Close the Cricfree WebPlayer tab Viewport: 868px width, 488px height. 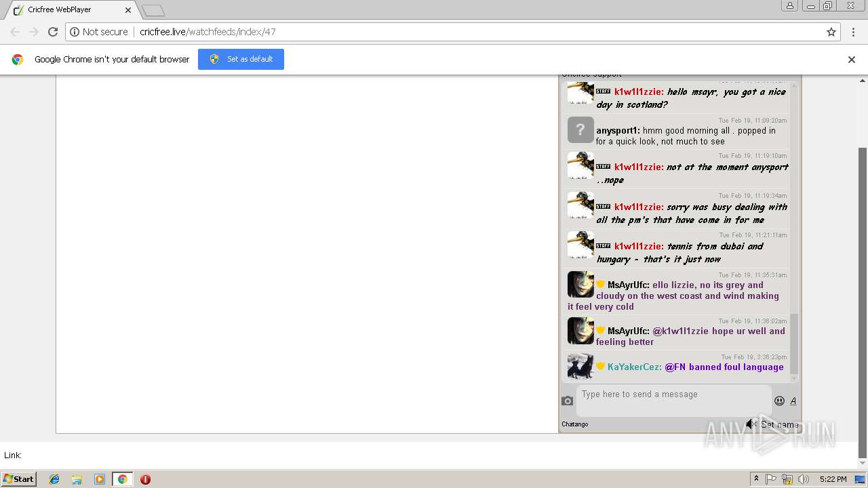[128, 10]
